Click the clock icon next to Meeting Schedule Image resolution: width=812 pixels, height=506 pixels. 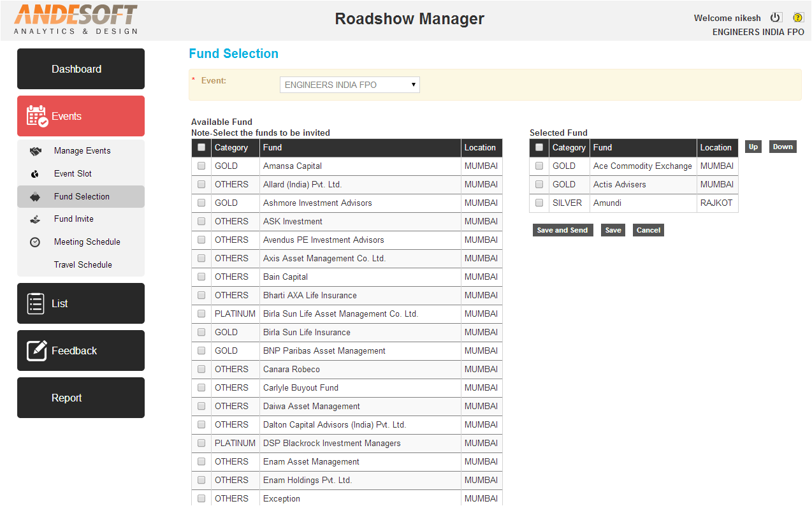(x=34, y=242)
